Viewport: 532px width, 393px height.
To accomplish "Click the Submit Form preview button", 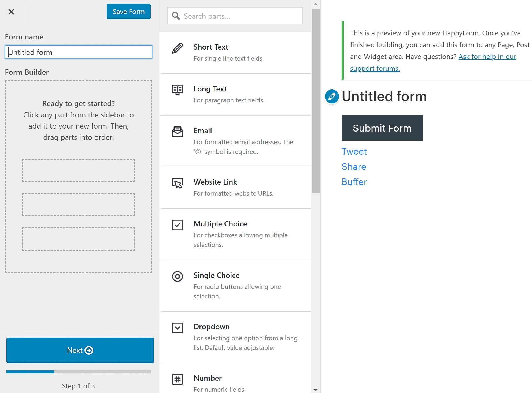I will click(x=382, y=128).
